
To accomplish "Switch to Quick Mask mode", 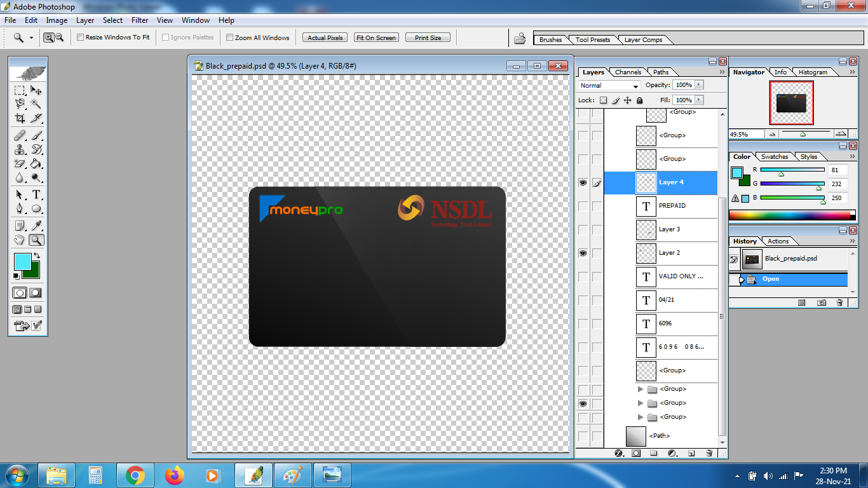I will pos(36,293).
